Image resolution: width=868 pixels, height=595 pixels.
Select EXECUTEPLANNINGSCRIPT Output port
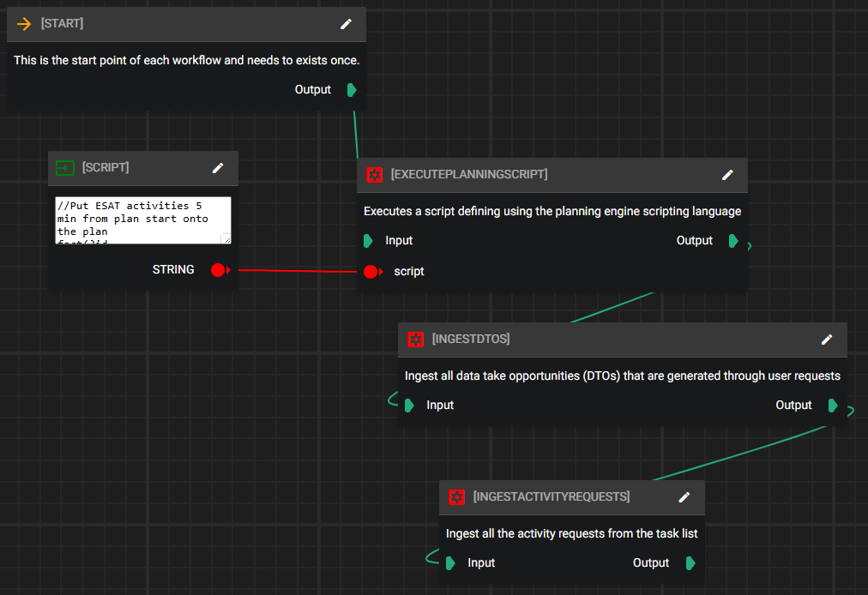pyautogui.click(x=733, y=241)
